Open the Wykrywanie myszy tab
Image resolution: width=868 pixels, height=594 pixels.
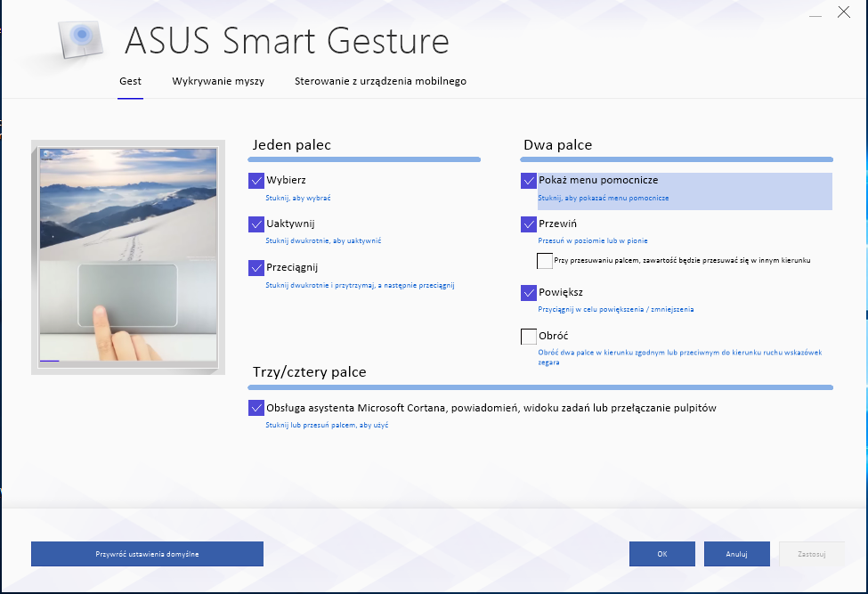tap(218, 81)
